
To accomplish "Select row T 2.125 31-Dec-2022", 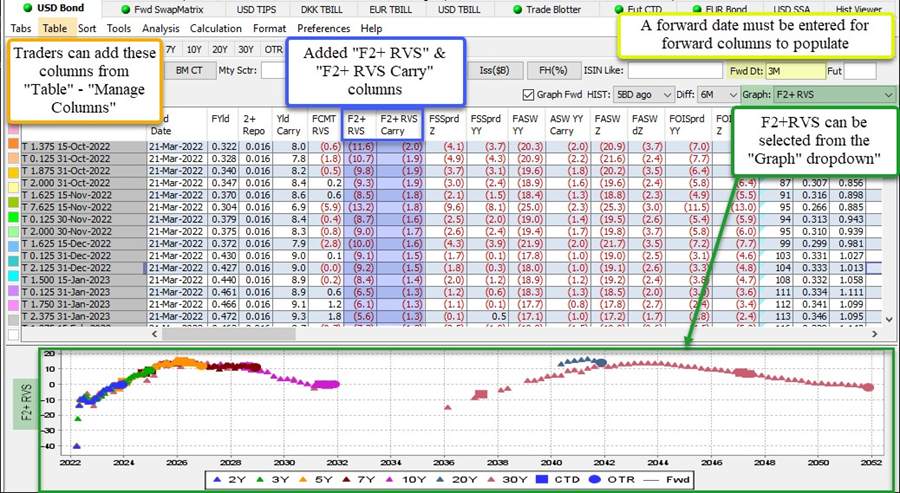I will [83, 267].
